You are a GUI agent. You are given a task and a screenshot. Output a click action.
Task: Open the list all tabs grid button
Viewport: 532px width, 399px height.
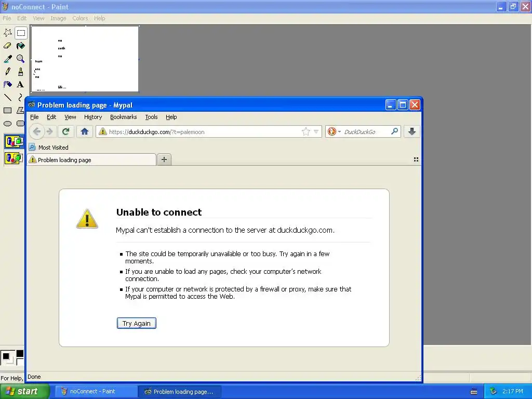pos(416,159)
